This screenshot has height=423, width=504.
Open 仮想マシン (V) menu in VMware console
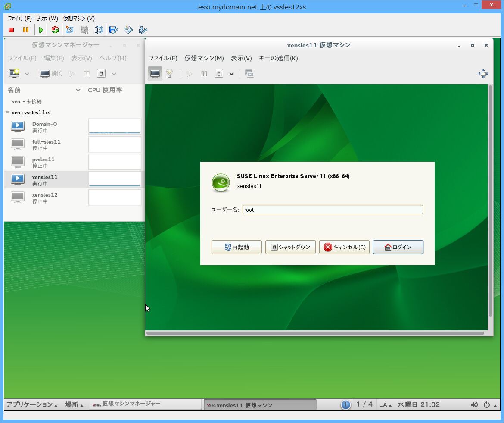pyautogui.click(x=79, y=19)
